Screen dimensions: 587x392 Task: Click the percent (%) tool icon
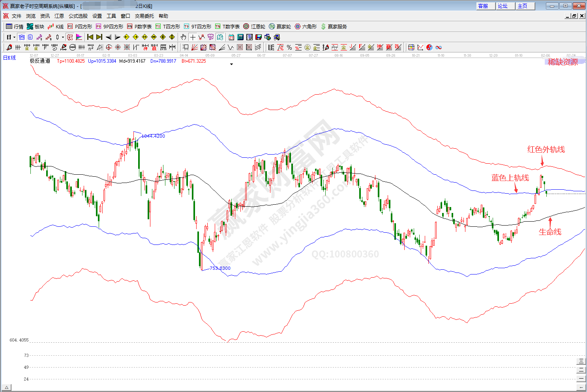point(289,47)
